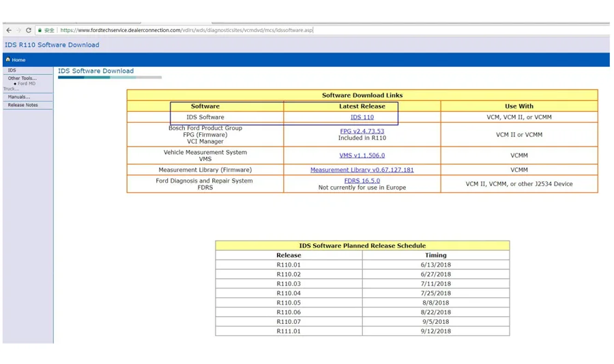This screenshot has width=614, height=364.
Task: Click the Use With column header
Action: (519, 106)
